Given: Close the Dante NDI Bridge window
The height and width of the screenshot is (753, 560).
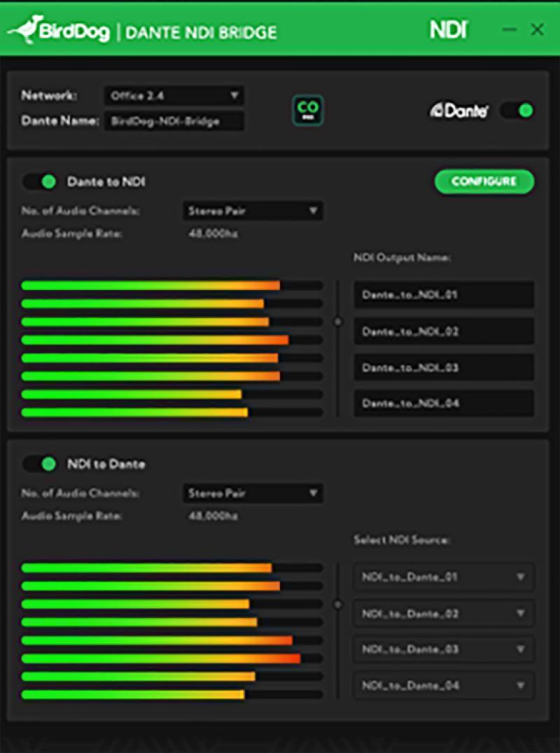Looking at the screenshot, I should [537, 30].
